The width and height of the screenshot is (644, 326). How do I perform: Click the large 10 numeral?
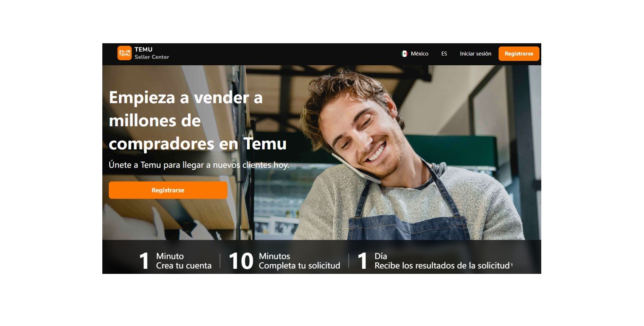pos(241,261)
